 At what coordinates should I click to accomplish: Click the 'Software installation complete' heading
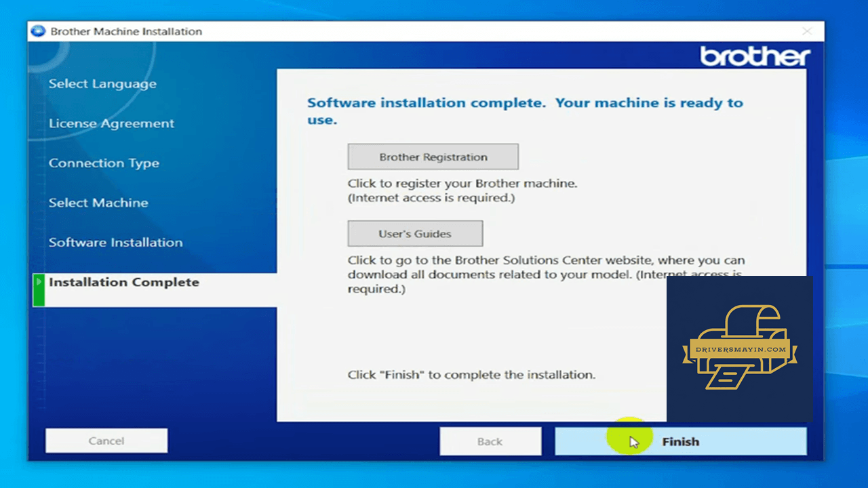525,111
